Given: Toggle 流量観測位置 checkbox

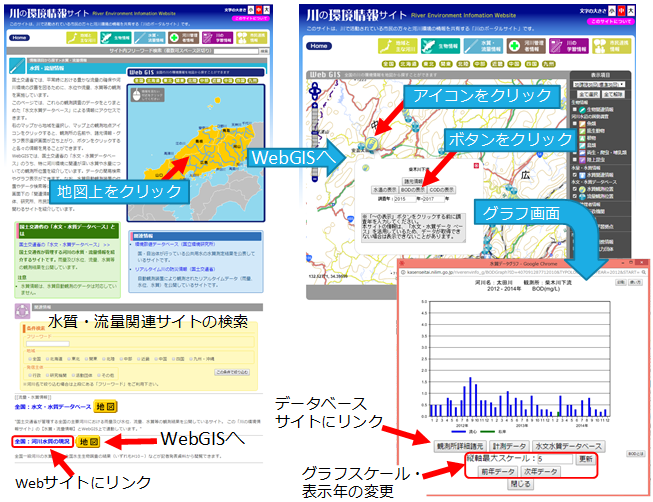Looking at the screenshot, I should 575,196.
